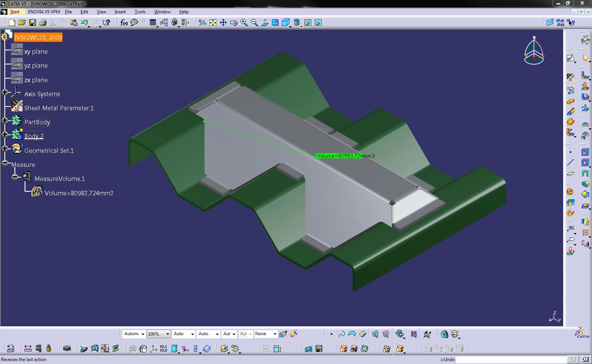Click the Painter brush icon in graphic properties
The width and height of the screenshot is (592, 364).
[283, 334]
